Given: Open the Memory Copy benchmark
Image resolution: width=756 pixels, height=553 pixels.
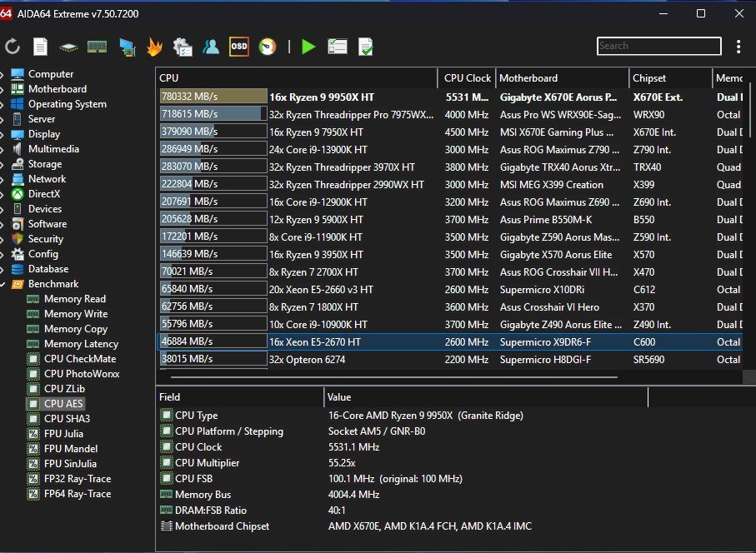Looking at the screenshot, I should coord(76,329).
